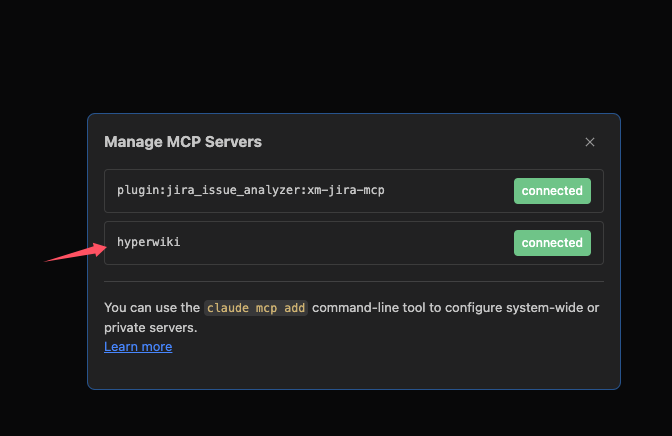Select the hyperwiki server name

tap(149, 242)
